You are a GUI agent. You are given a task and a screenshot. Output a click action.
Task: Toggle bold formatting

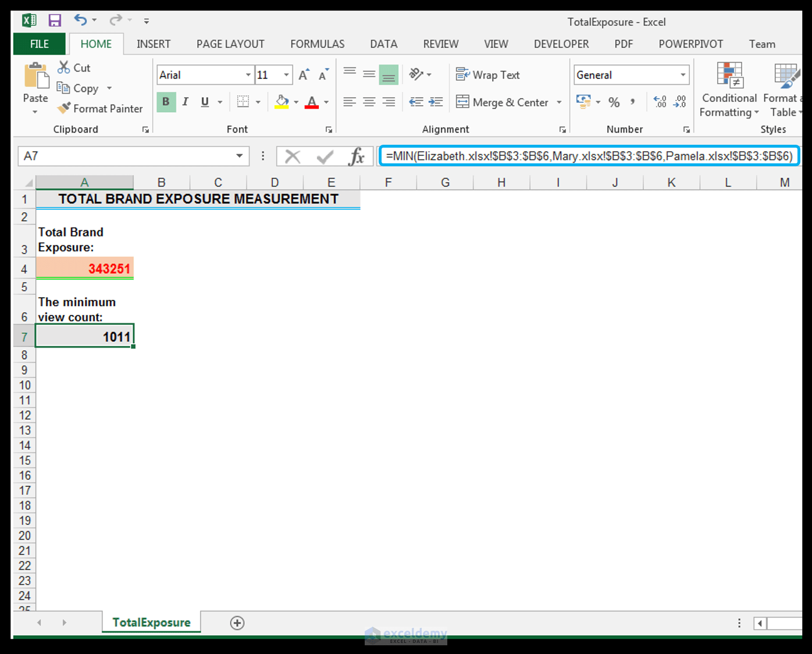166,101
